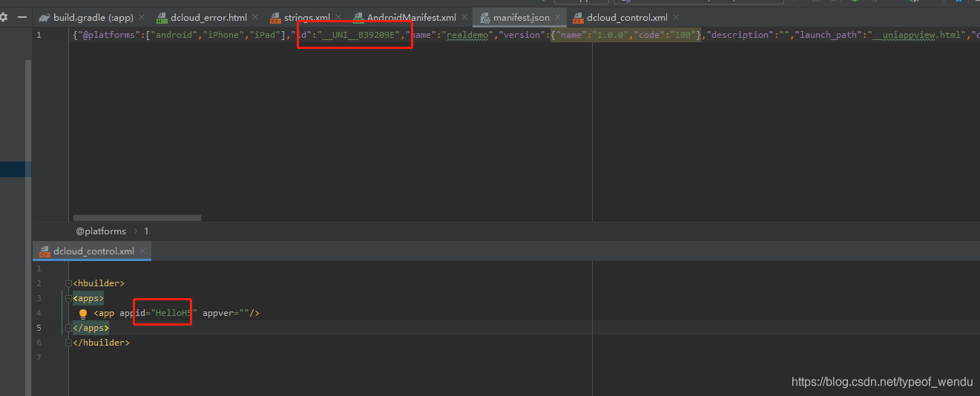Close the AndroidManifest.xml tab

(465, 17)
